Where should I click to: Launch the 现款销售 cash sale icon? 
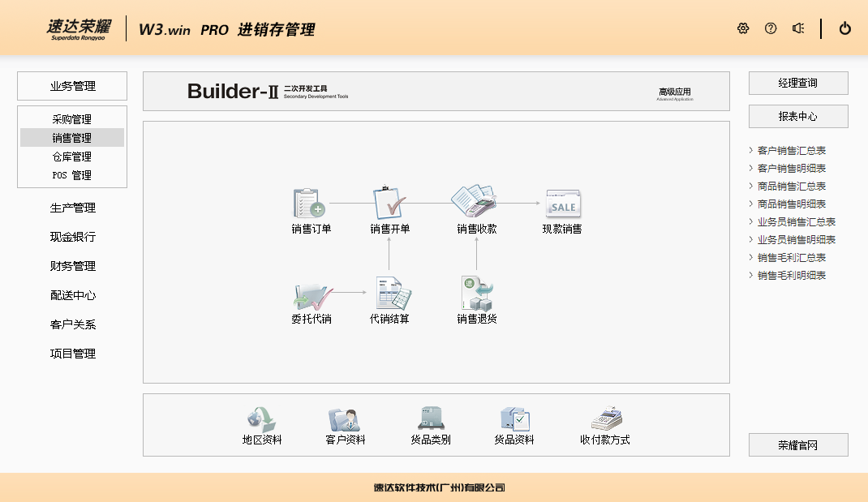click(x=562, y=204)
